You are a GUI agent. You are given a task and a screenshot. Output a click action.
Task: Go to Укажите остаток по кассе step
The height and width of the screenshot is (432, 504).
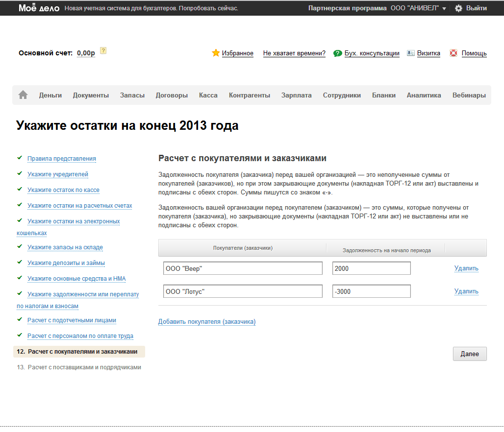tap(63, 190)
